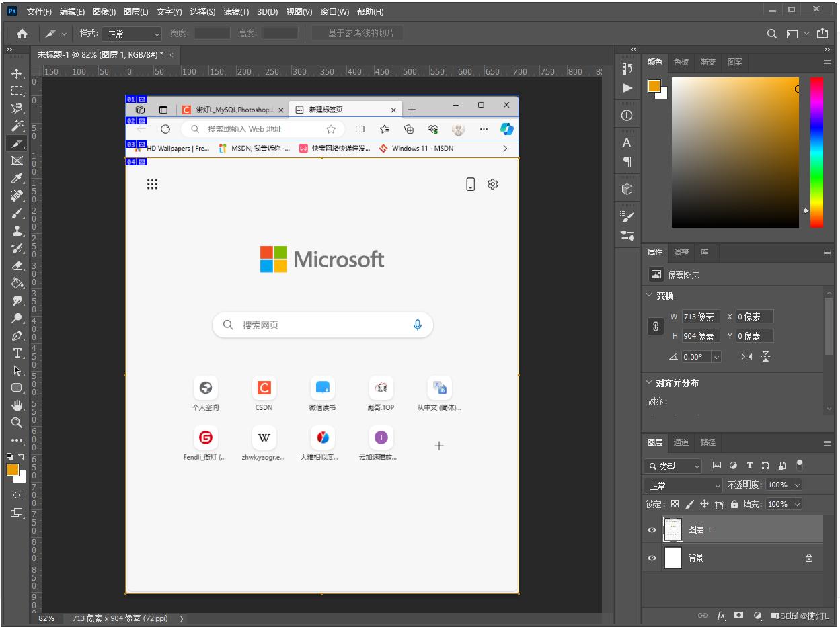Image resolution: width=840 pixels, height=627 pixels.
Task: Open the History panel icon
Action: coord(627,68)
